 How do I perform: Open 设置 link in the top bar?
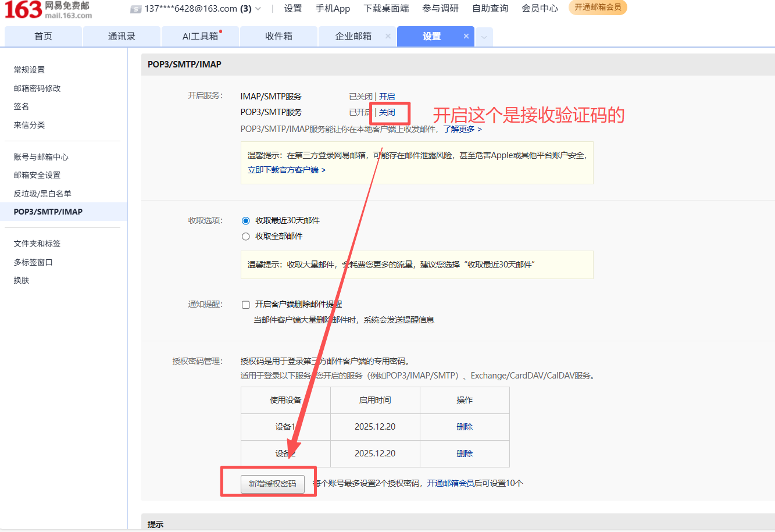(x=293, y=8)
